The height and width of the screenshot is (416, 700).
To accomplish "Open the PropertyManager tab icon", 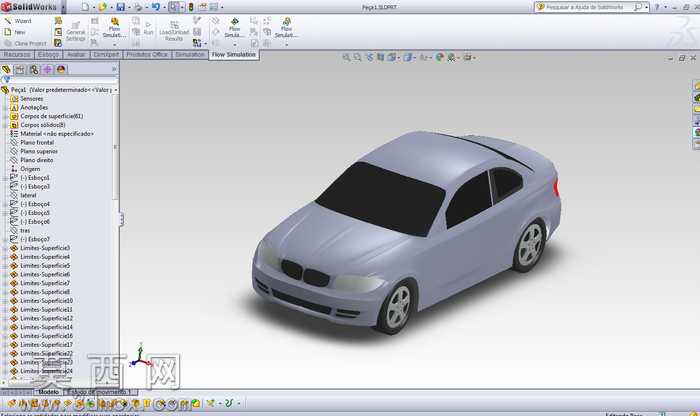I will [x=20, y=70].
